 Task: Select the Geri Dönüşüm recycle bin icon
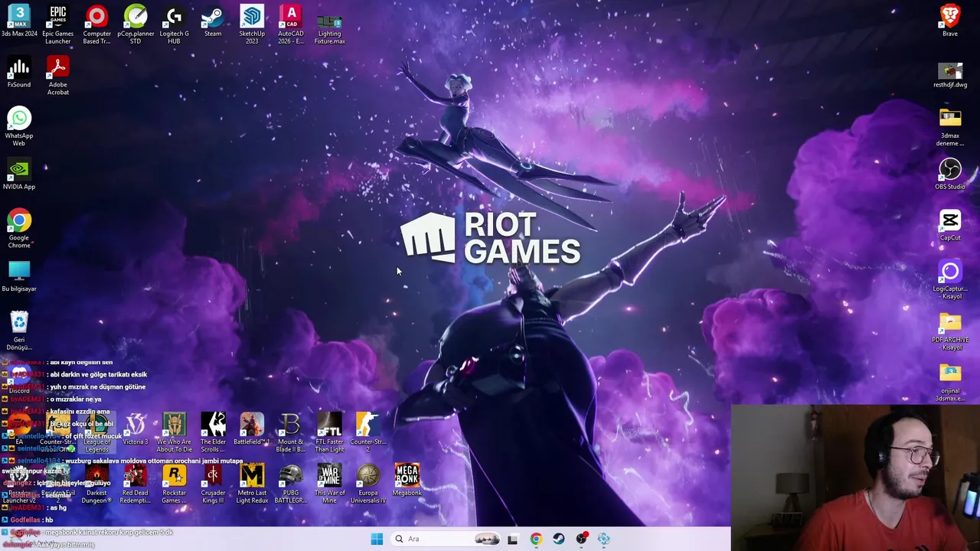19,330
